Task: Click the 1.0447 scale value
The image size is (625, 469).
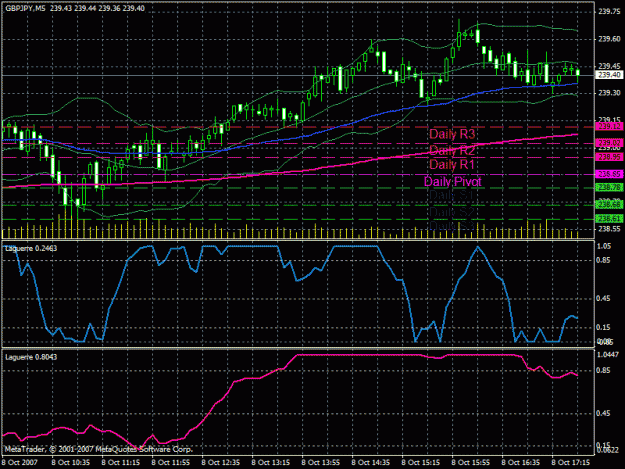Action: pyautogui.click(x=608, y=355)
